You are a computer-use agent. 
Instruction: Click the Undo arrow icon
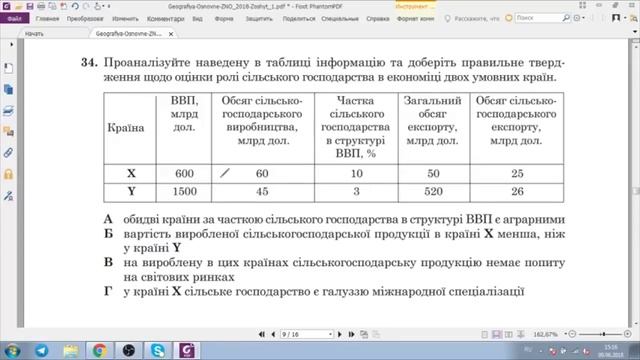tap(75, 6)
